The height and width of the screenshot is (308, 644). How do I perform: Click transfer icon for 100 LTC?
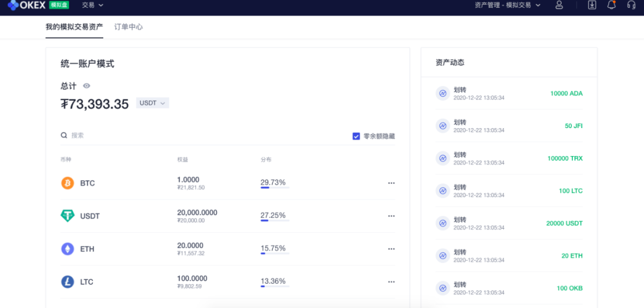[x=442, y=191]
